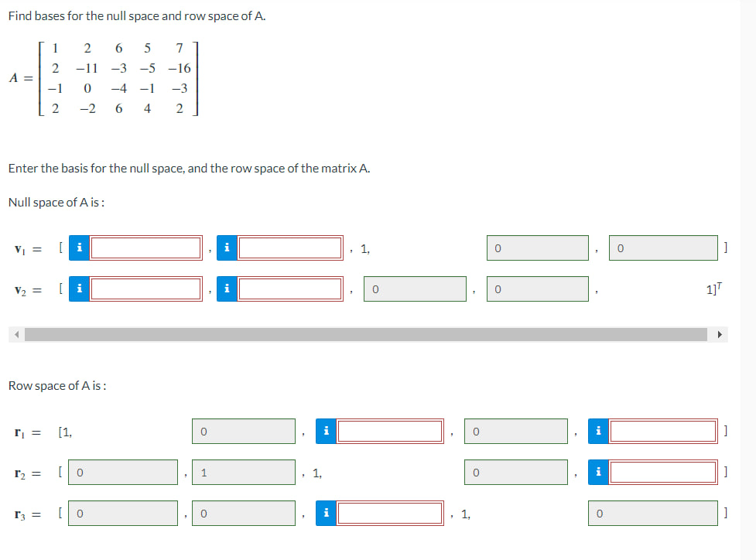The height and width of the screenshot is (560, 756).
Task: Click the info icon in row r1's last slot
Action: (x=598, y=431)
